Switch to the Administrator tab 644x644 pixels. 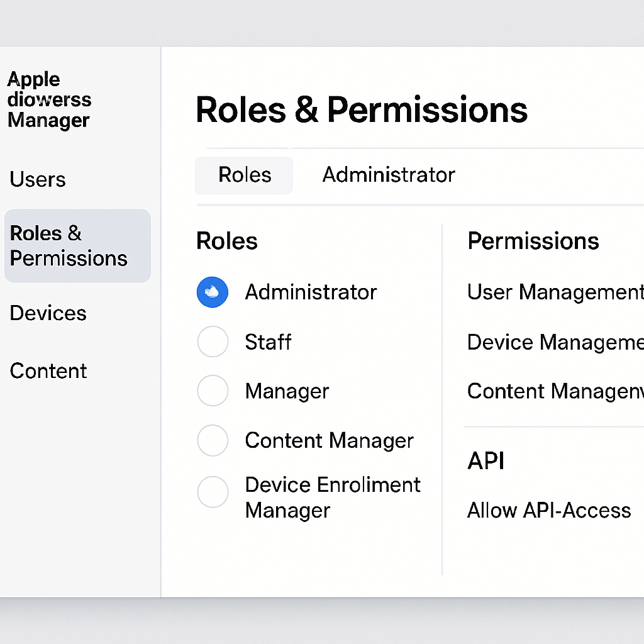[389, 175]
